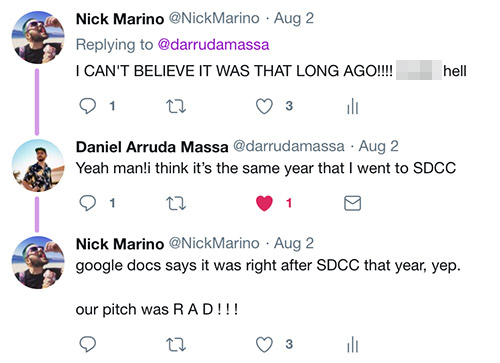
Task: Open the Aug 2 timestamp of Daniel's tweet
Action: click(x=378, y=146)
